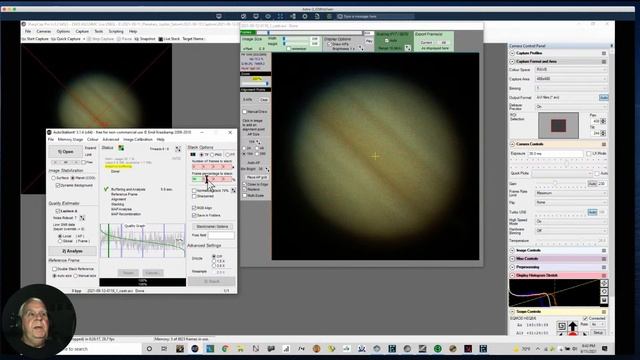Collapse Scope Controls section

[512, 311]
